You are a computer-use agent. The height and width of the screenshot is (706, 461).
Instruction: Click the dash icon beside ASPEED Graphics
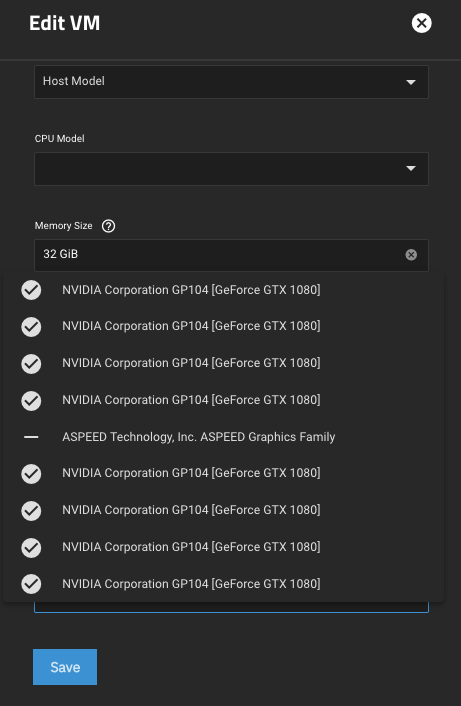(31, 437)
